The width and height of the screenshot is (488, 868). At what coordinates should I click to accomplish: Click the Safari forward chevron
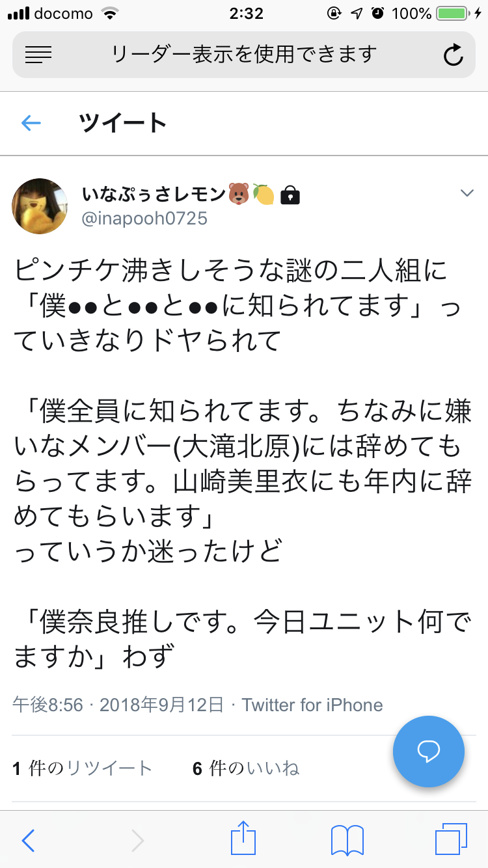click(137, 841)
